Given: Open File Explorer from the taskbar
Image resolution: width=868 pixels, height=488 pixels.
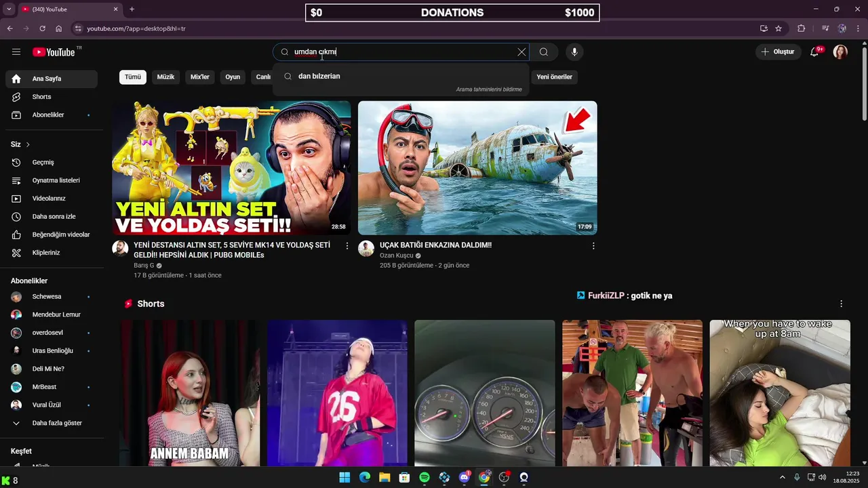Looking at the screenshot, I should pyautogui.click(x=384, y=477).
